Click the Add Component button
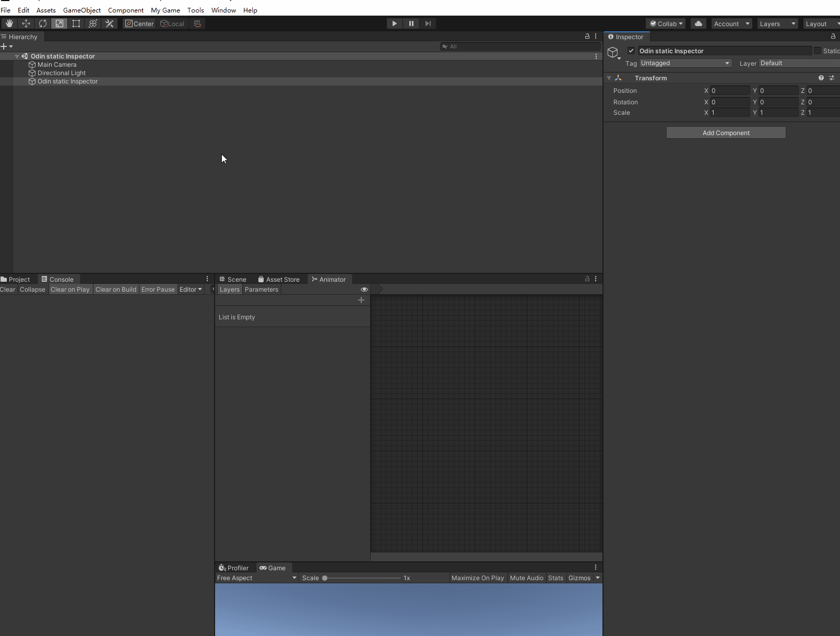Viewport: 840px width, 636px height. pyautogui.click(x=726, y=133)
